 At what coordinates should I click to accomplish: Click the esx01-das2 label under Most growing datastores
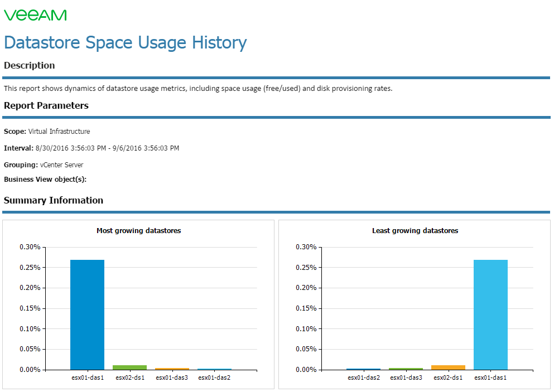(214, 378)
